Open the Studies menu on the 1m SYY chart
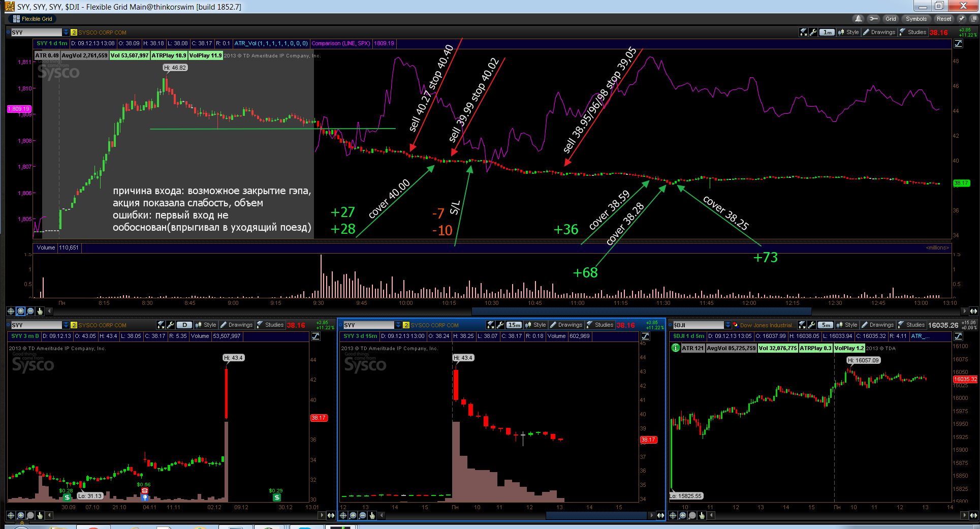The height and width of the screenshot is (529, 980). 912,32
